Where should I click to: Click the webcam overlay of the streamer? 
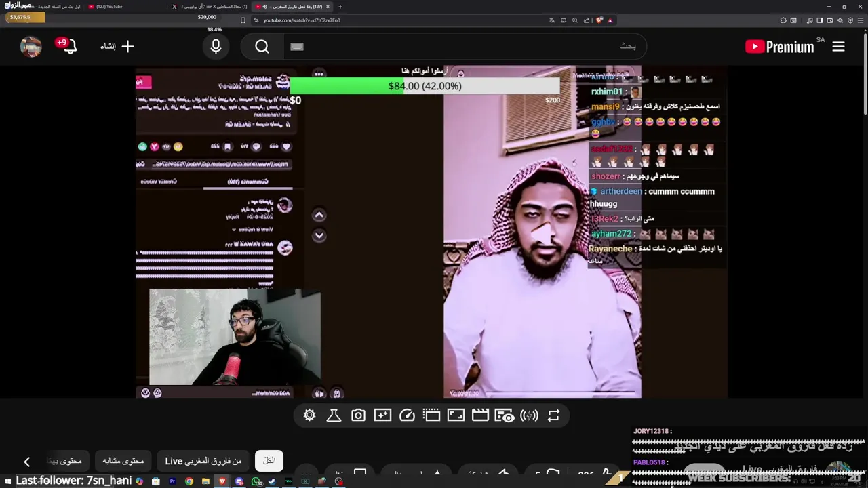coord(235,337)
